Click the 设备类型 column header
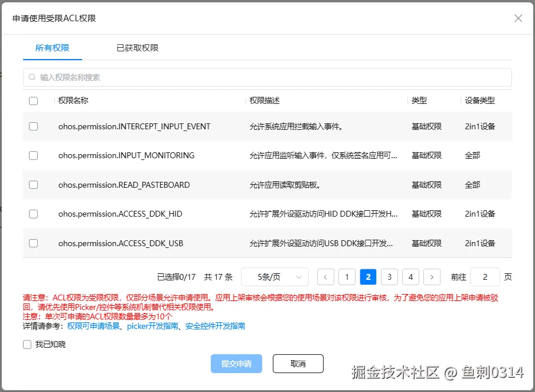 pos(479,100)
